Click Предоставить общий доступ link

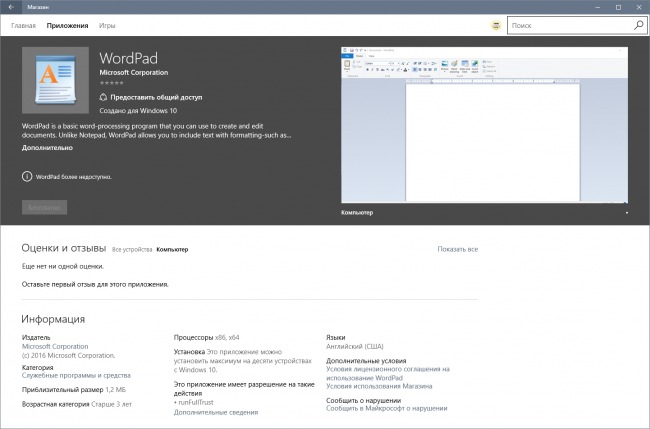tap(156, 97)
